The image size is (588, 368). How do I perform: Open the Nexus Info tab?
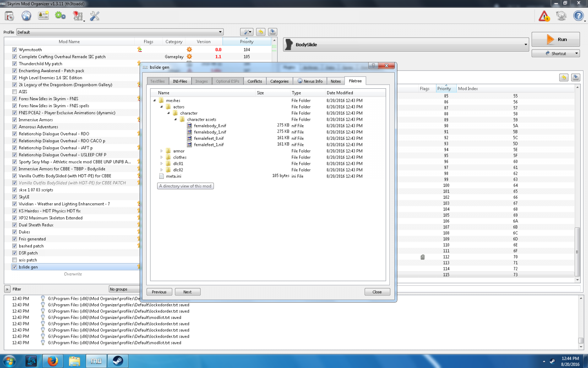point(310,81)
